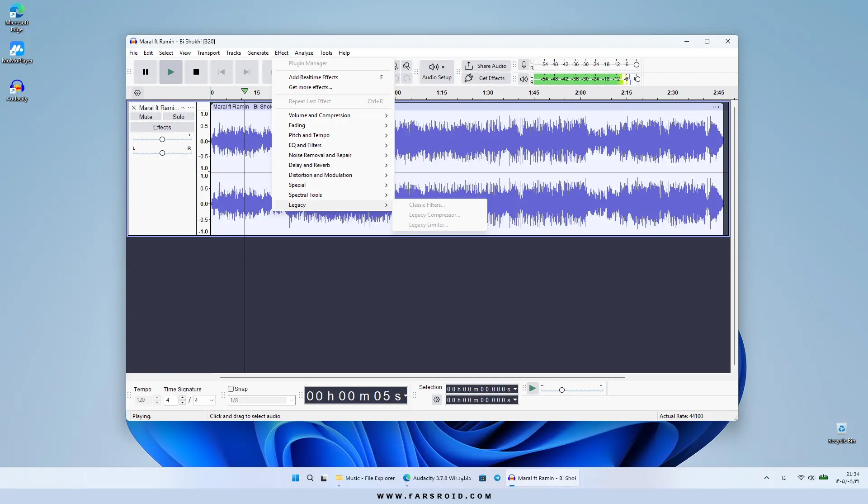Click the Get Effects plug icon

(x=469, y=78)
